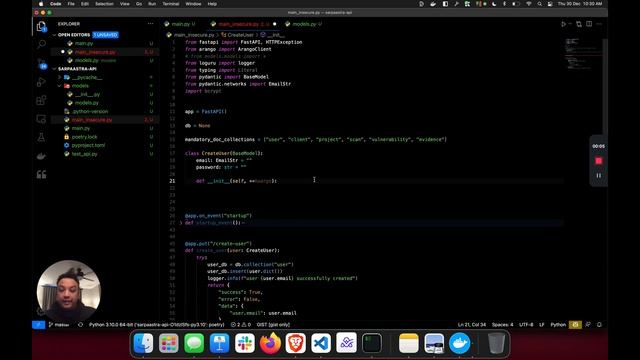
Task: Select models.py in Open Editors list
Action: 87,60
